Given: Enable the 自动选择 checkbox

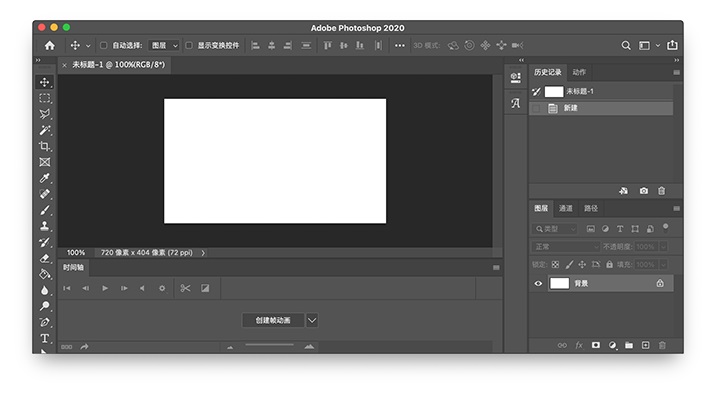Looking at the screenshot, I should tap(104, 45).
